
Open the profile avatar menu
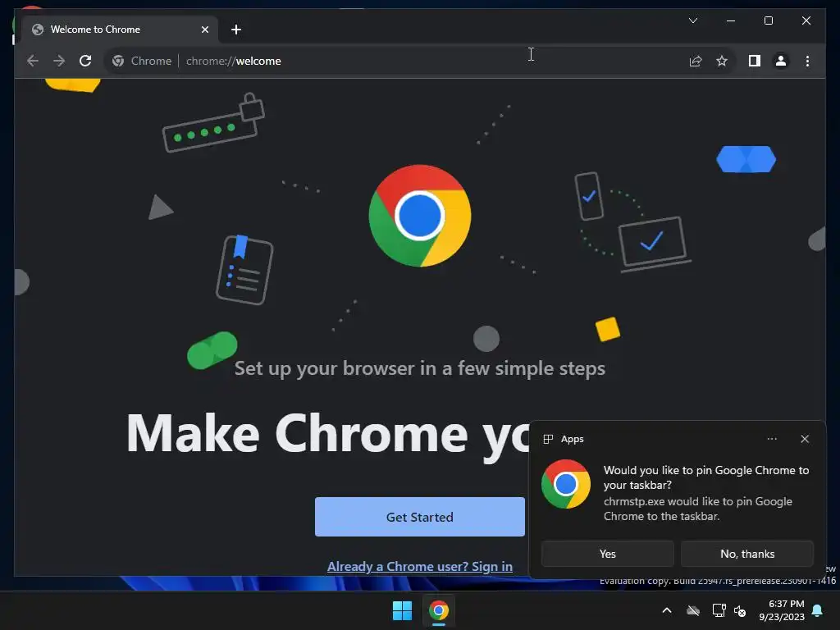click(x=781, y=61)
